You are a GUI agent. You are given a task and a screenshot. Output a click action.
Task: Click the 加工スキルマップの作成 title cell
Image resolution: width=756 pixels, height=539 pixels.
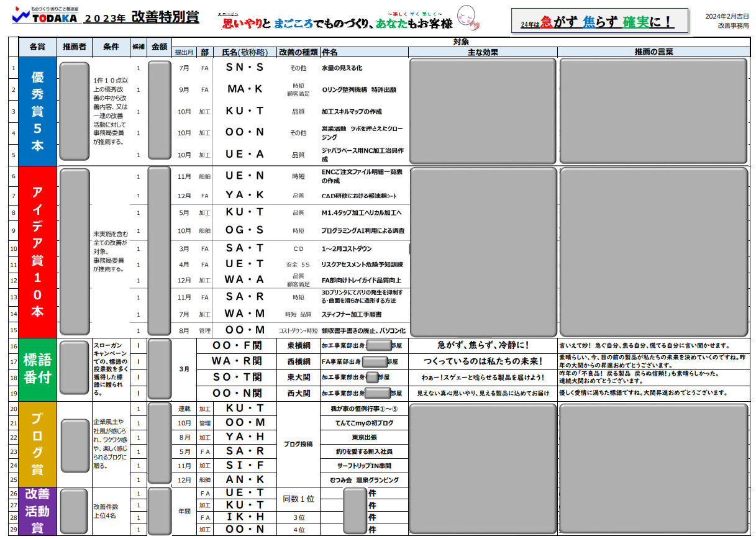coord(352,112)
